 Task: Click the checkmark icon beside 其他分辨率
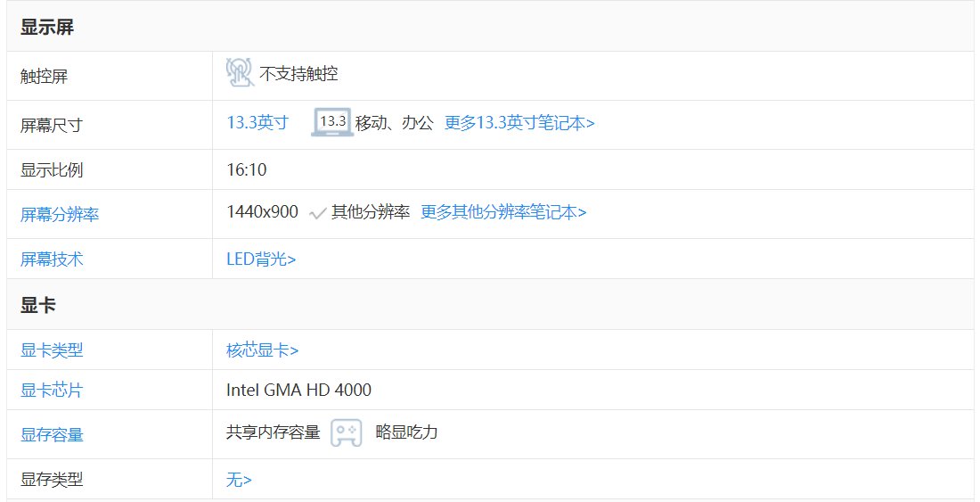pos(317,214)
